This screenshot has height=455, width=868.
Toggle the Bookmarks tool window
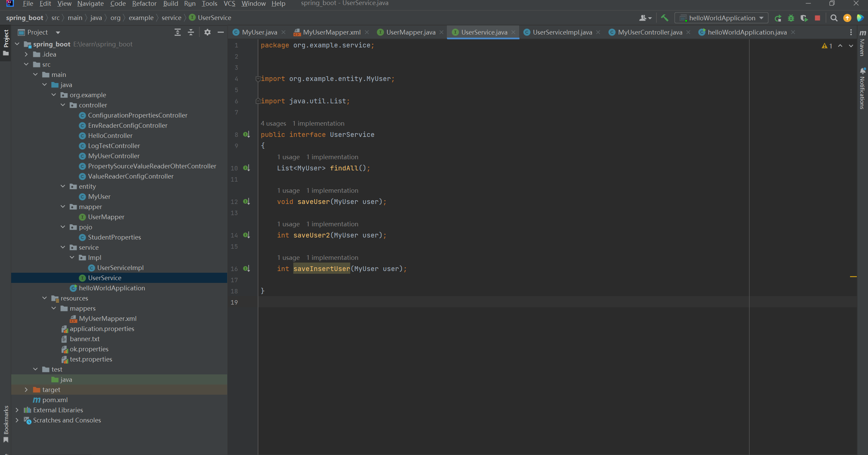[6, 423]
